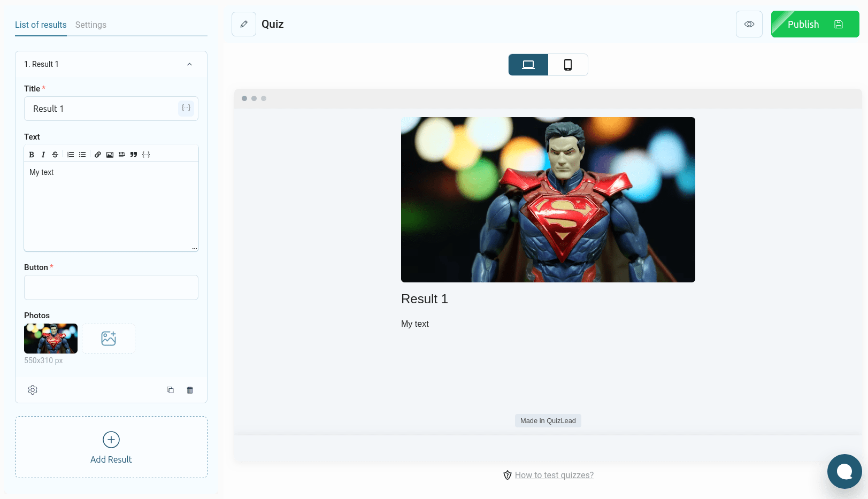Delete Result 1 with the trash icon

click(x=190, y=390)
